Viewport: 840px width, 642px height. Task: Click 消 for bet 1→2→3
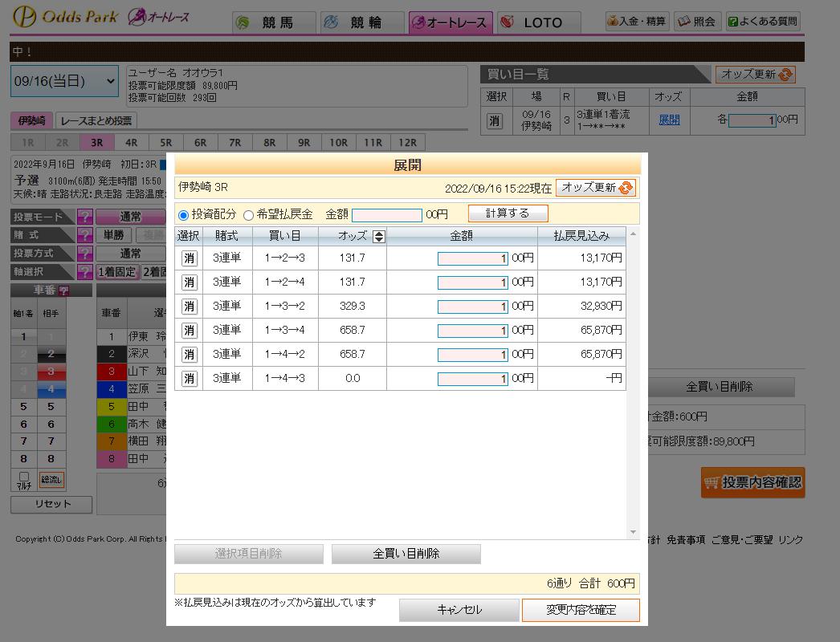(x=189, y=258)
